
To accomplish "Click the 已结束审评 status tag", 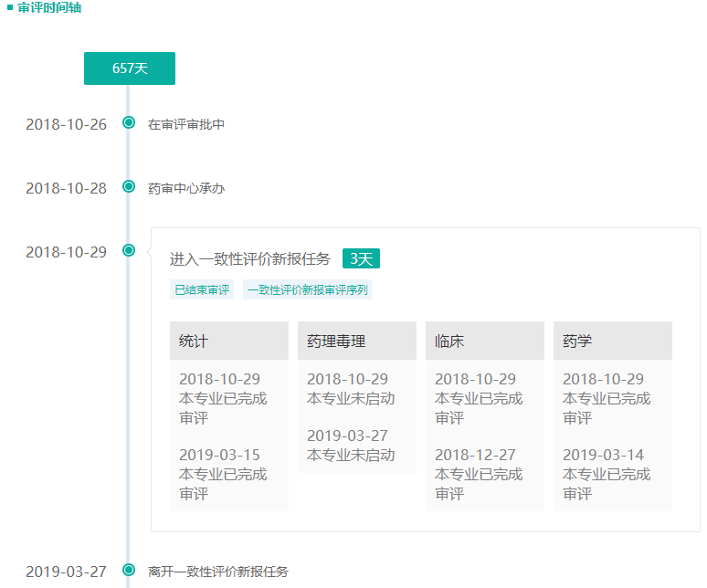I will pyautogui.click(x=202, y=290).
